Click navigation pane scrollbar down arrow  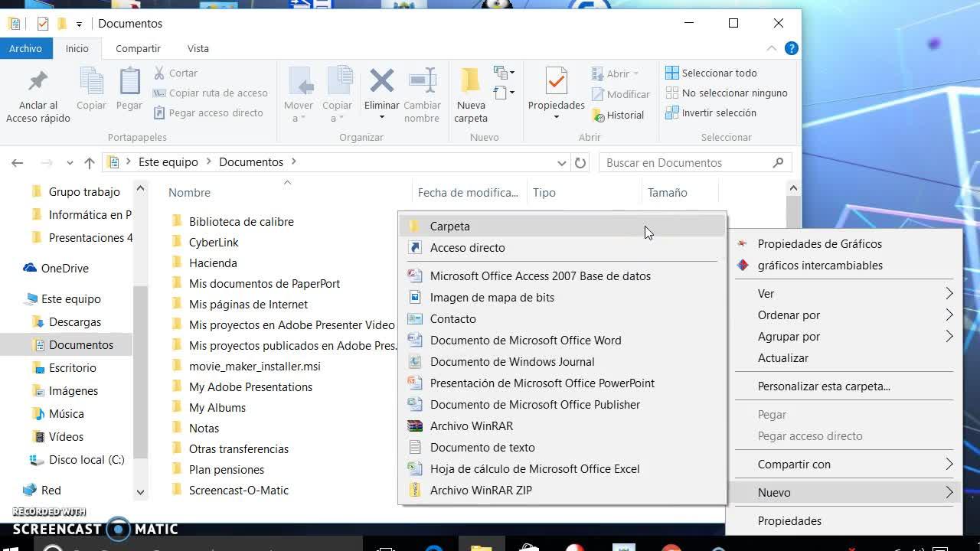click(140, 492)
